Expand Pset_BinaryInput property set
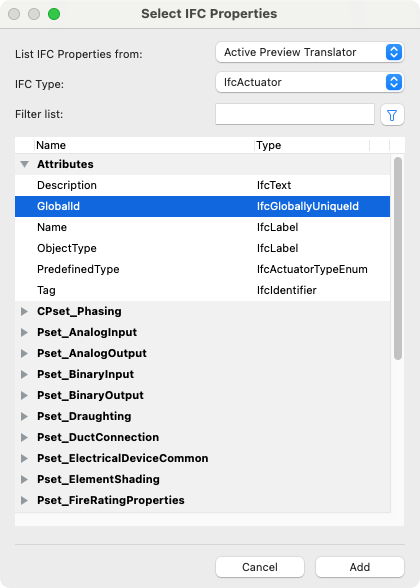This screenshot has height=588, width=420. 24,374
